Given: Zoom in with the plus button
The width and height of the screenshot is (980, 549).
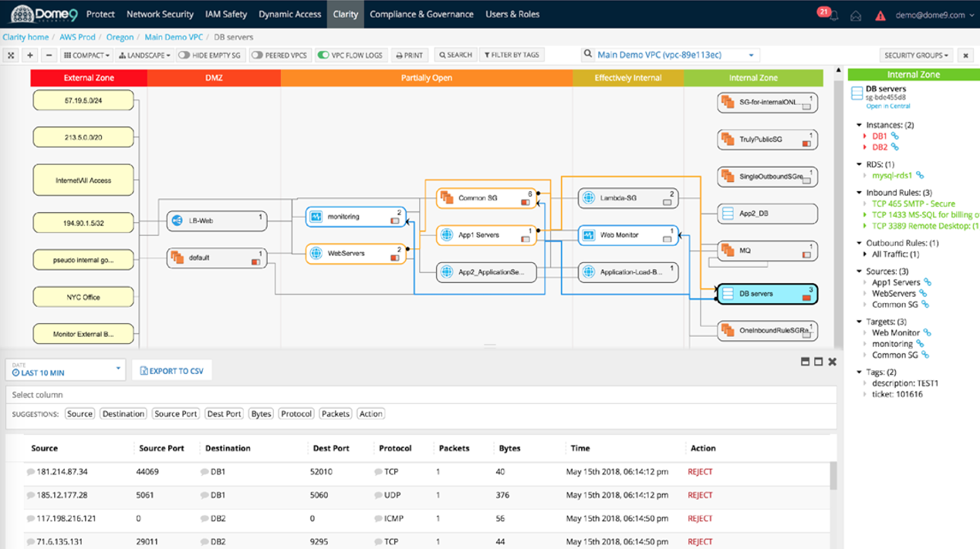Looking at the screenshot, I should point(30,56).
